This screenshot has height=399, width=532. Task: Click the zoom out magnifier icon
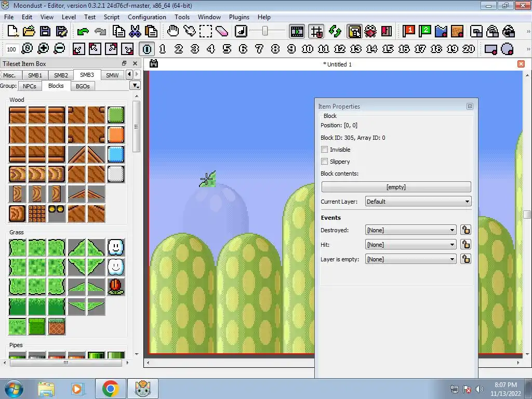[59, 49]
